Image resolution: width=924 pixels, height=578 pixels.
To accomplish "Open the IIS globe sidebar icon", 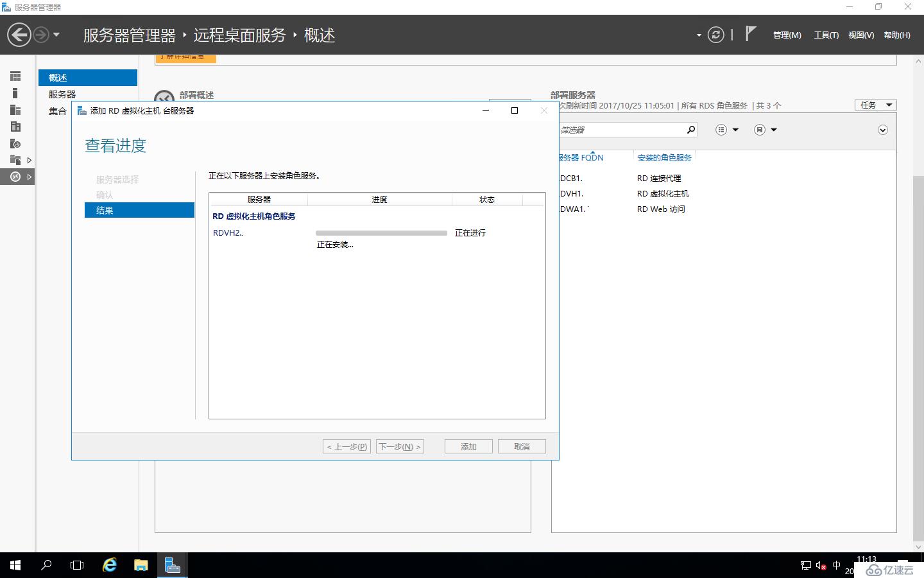I will [15, 143].
